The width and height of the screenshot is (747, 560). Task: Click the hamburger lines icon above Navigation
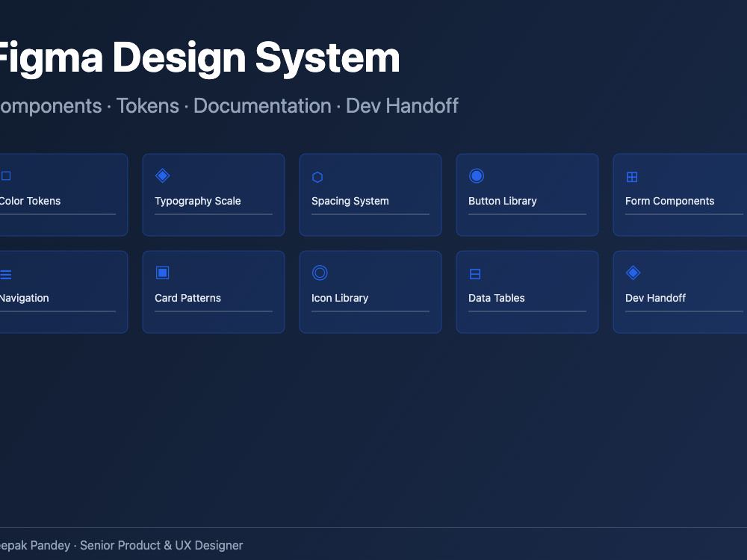tap(6, 274)
